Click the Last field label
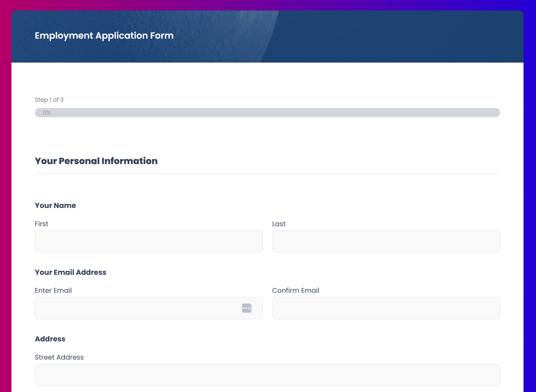536x392 pixels. point(279,224)
